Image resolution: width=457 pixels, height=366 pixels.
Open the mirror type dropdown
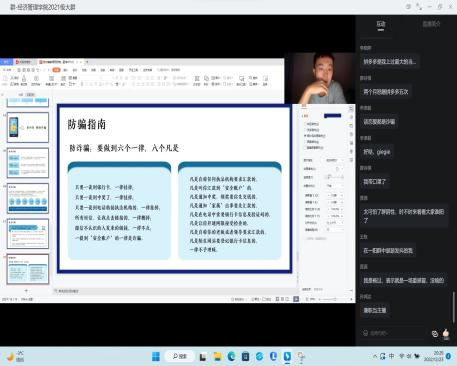(x=334, y=230)
